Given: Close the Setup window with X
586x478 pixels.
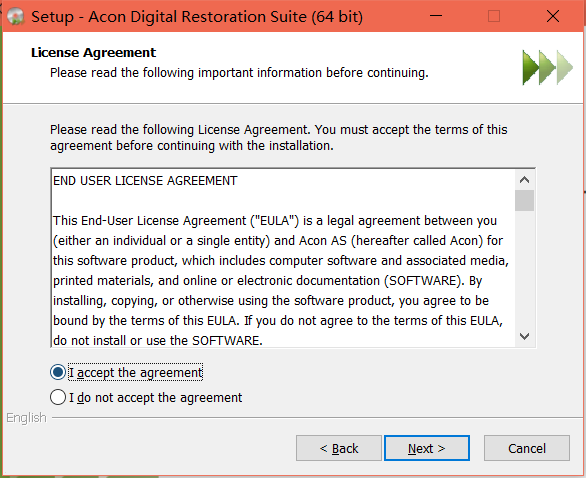Looking at the screenshot, I should click(553, 16).
